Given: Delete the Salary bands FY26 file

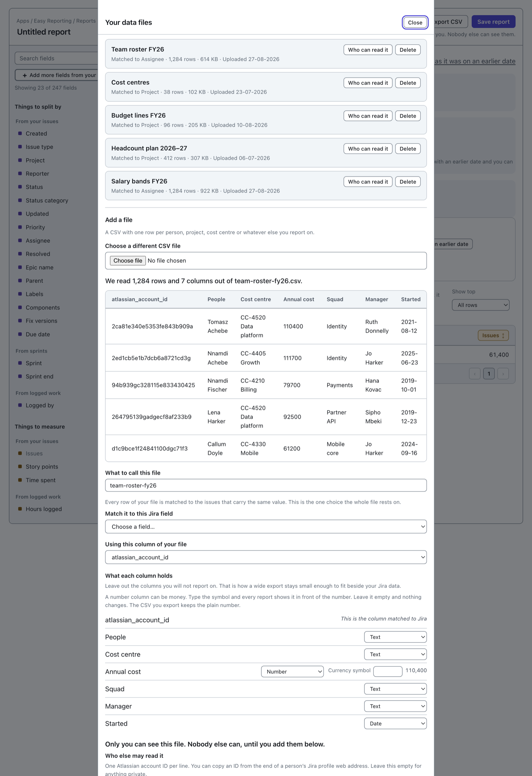Looking at the screenshot, I should point(408,182).
